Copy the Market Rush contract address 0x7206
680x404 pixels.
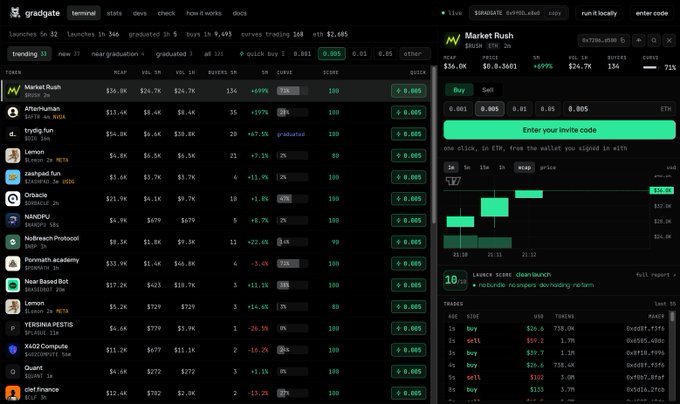[603, 40]
